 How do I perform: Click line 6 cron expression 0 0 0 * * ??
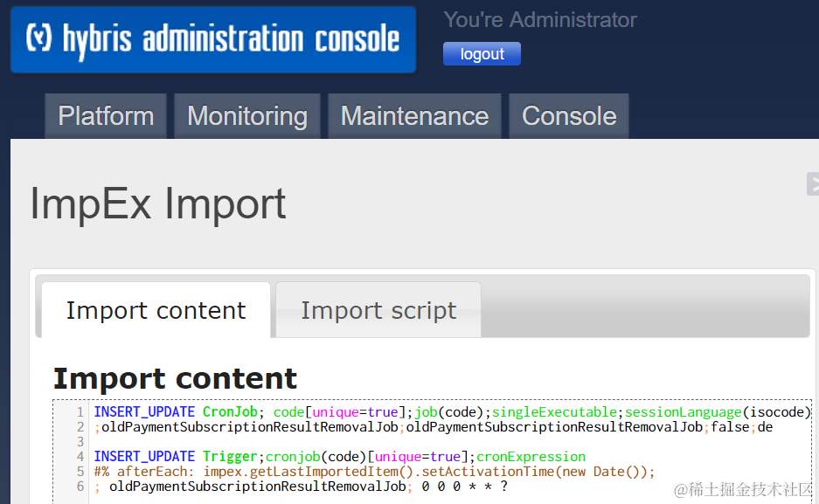[x=464, y=487]
